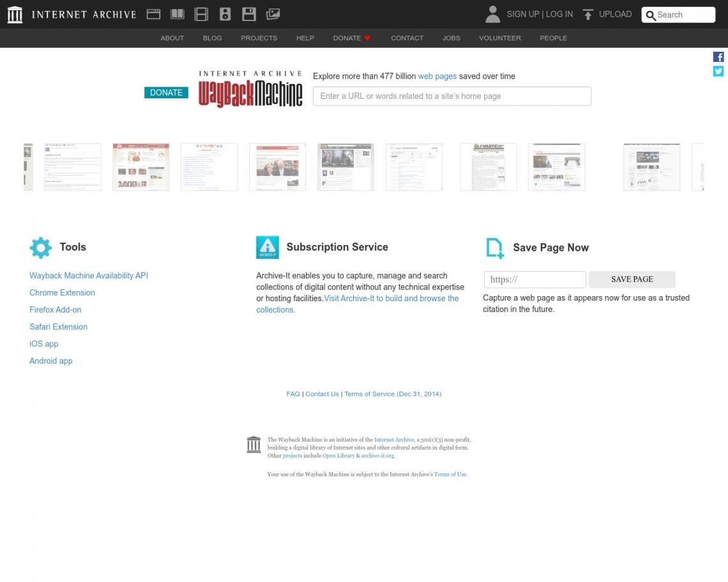728x582 pixels.
Task: Click the Wayback Machine logo
Action: click(x=251, y=89)
